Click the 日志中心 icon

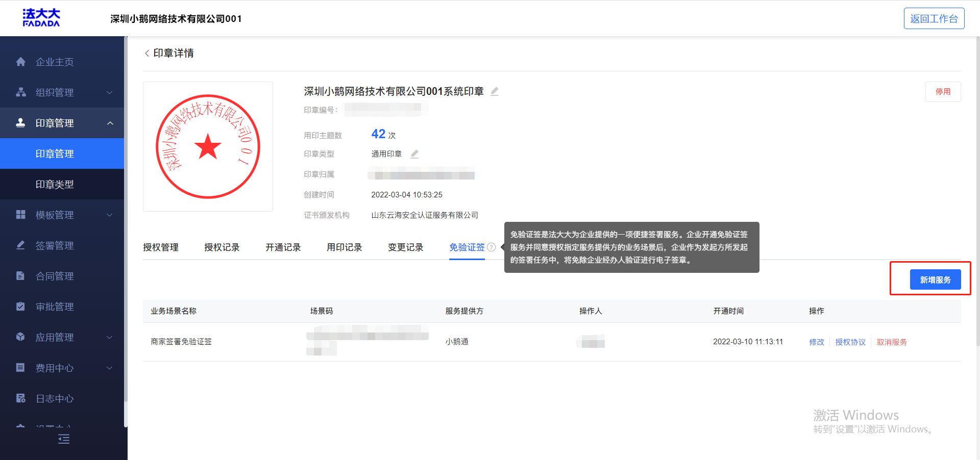20,398
